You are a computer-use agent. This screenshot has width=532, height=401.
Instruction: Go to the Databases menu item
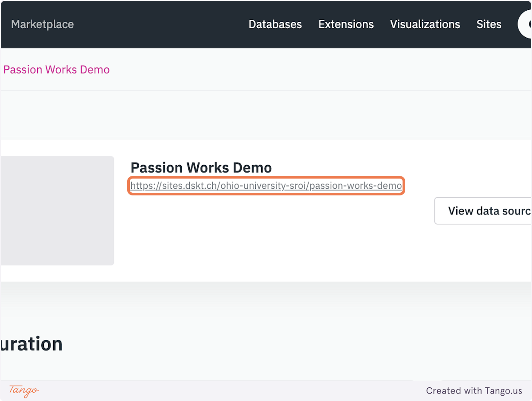pos(275,24)
